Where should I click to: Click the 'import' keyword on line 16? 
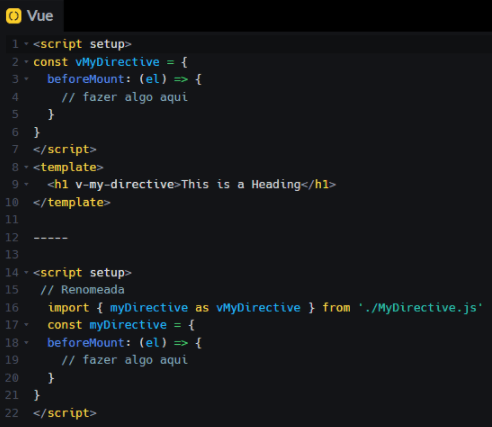point(69,308)
